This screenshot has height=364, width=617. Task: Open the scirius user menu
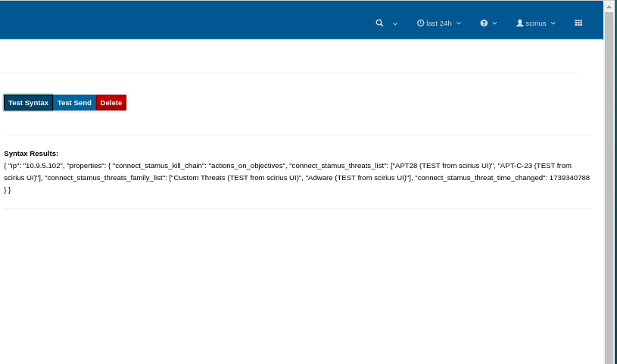pos(535,23)
